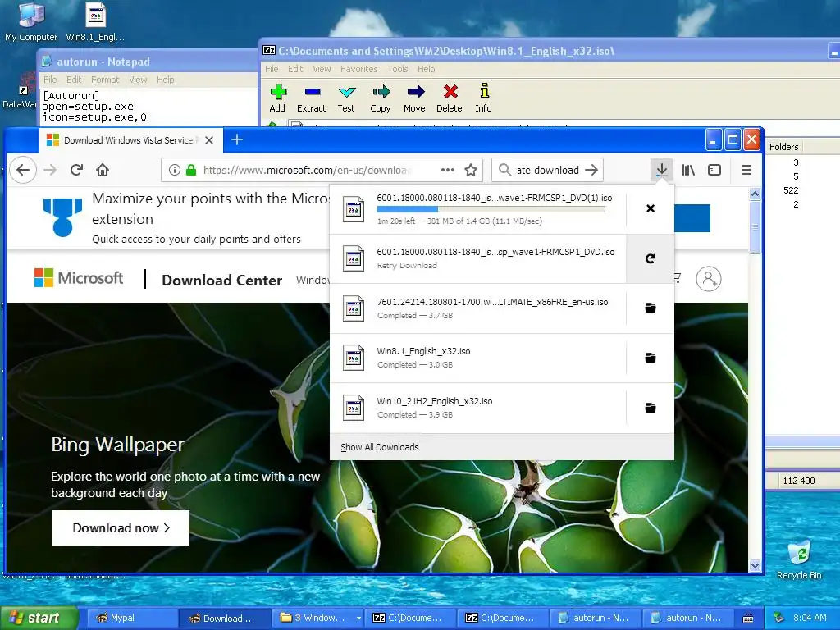
Task: Click the browser search box
Action: [546, 171]
